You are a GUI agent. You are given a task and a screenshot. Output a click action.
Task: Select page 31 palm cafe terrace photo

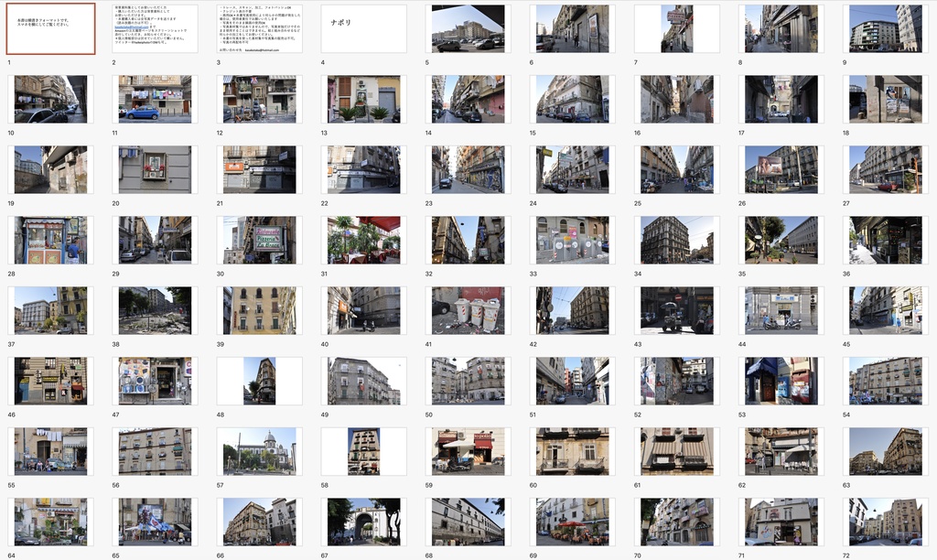coord(364,241)
